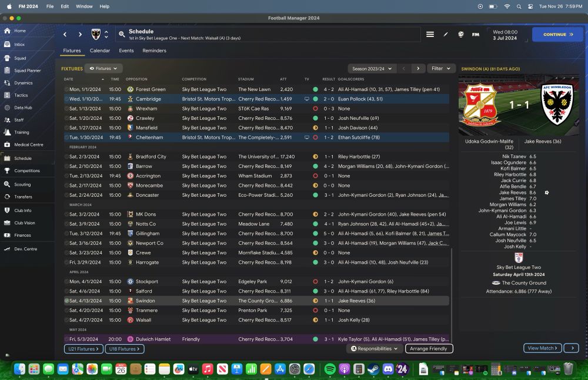
Task: Sort fixtures by the Date column
Action: click(x=69, y=79)
